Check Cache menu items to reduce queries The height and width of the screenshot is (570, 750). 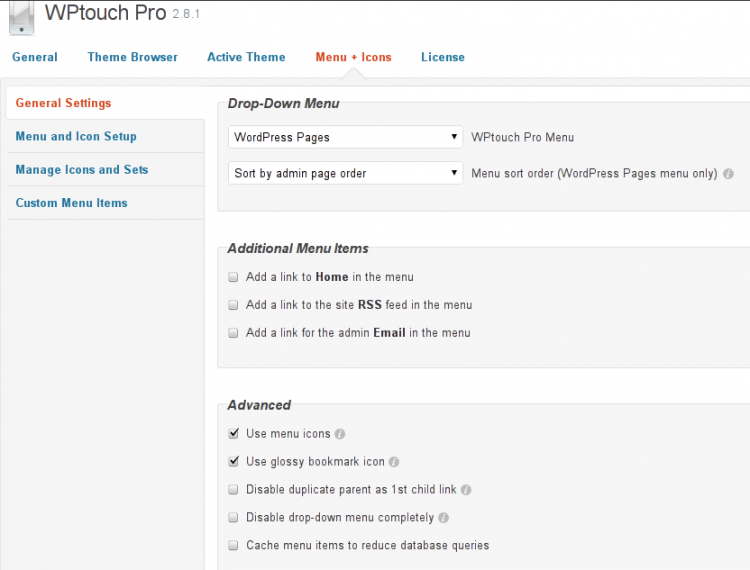233,546
